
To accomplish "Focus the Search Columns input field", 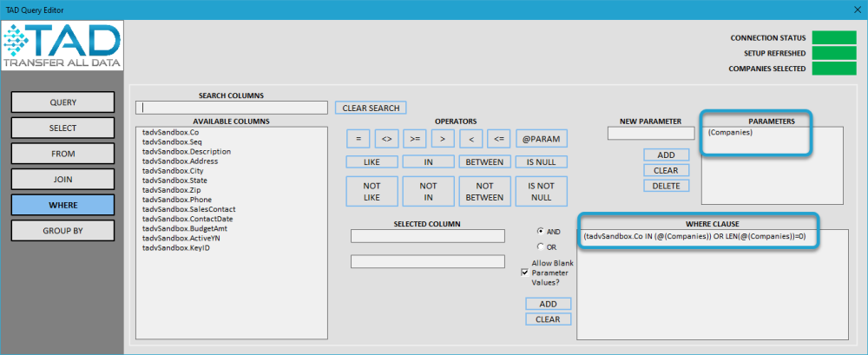I will pyautogui.click(x=232, y=108).
